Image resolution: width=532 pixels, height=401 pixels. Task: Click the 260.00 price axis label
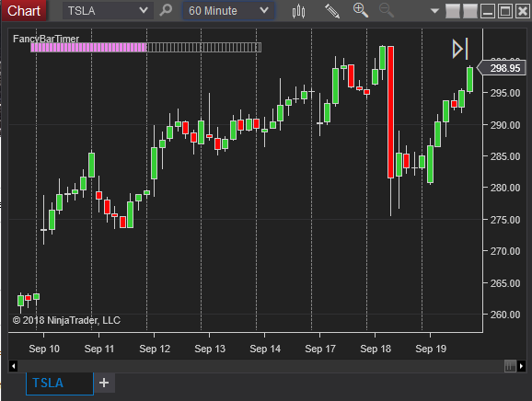tap(505, 315)
